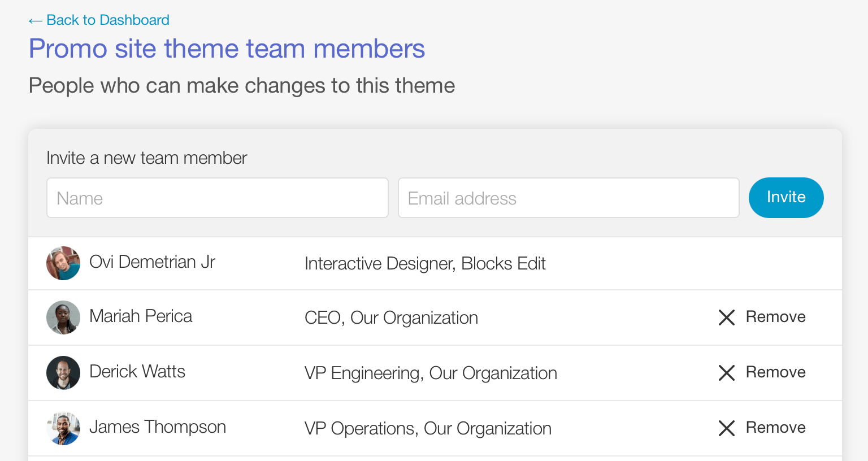Open Ovi Demetrian Jr's avatar photo
Screen dimensions: 868x461
click(x=63, y=263)
